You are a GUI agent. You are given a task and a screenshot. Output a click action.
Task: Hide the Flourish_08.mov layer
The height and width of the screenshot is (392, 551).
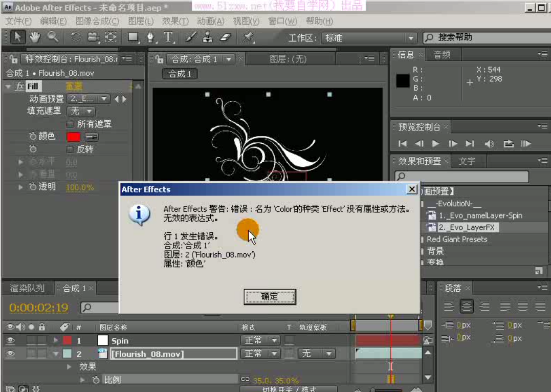coord(11,353)
